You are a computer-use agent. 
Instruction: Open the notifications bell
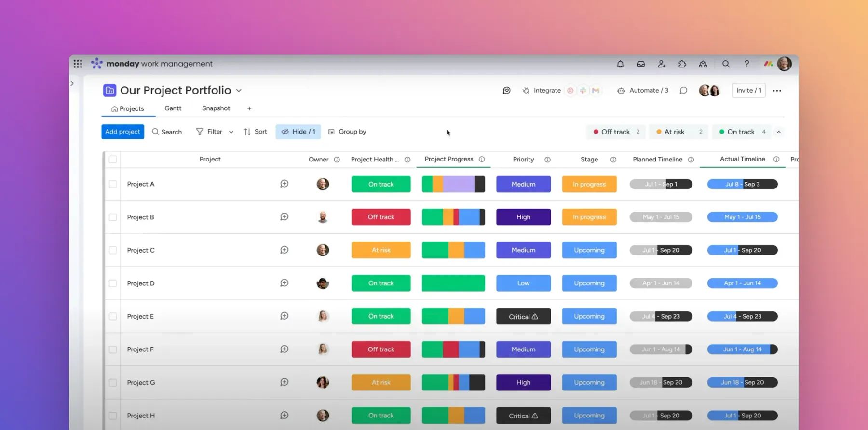click(x=620, y=64)
